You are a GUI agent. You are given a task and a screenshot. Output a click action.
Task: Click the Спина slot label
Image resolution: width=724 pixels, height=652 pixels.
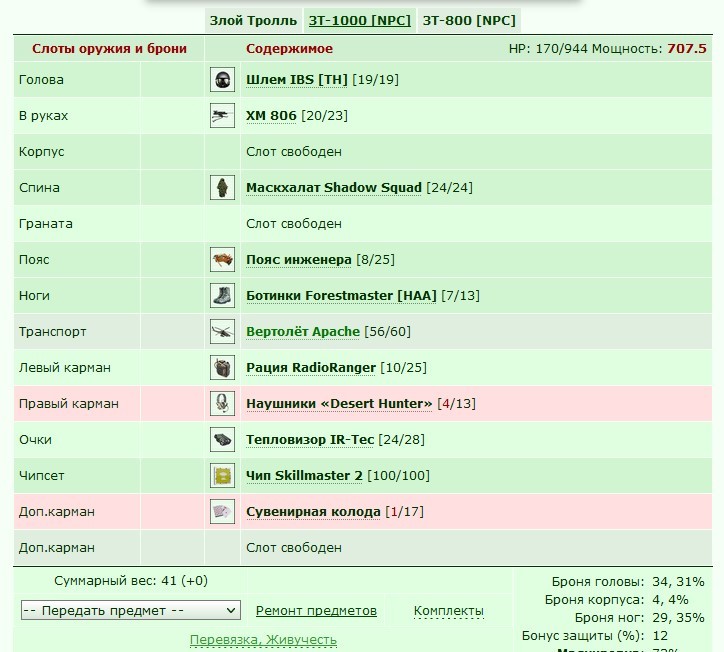point(39,188)
